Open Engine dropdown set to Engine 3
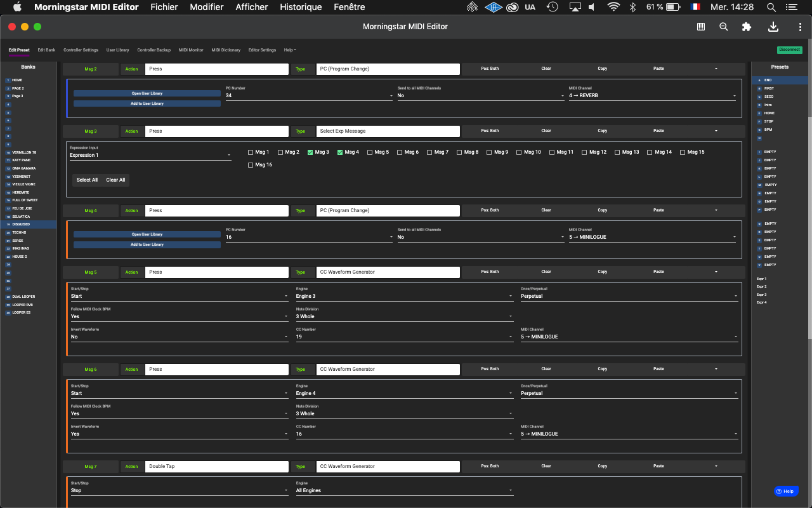The height and width of the screenshot is (508, 812). click(x=404, y=296)
